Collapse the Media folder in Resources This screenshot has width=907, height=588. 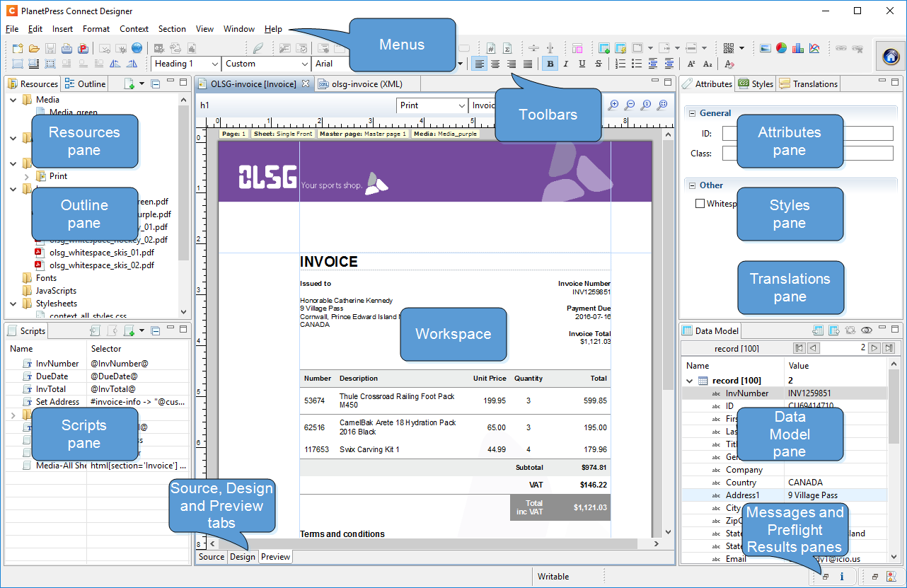(13, 100)
